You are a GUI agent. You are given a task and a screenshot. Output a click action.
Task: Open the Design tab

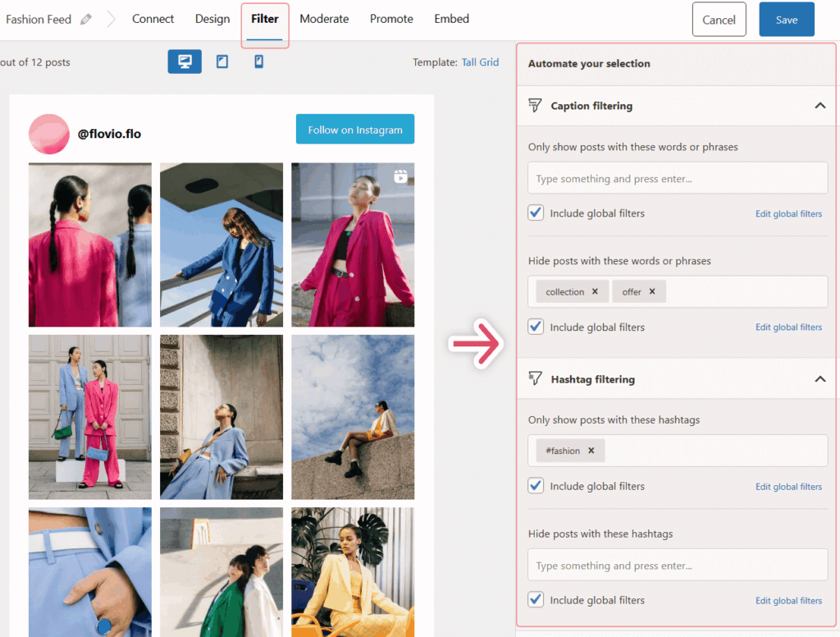pyautogui.click(x=212, y=19)
